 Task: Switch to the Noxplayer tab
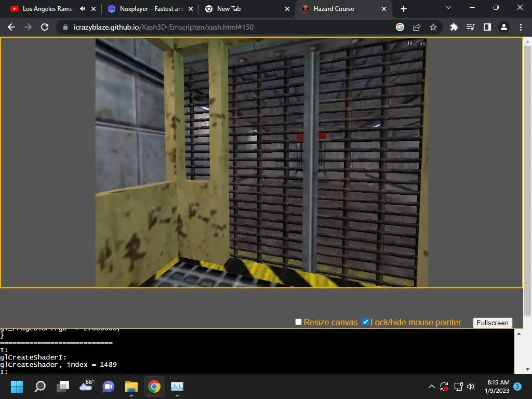click(151, 9)
